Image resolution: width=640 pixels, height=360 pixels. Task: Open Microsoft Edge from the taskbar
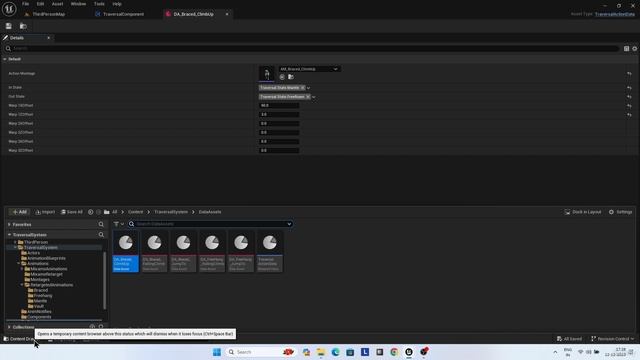click(336, 352)
